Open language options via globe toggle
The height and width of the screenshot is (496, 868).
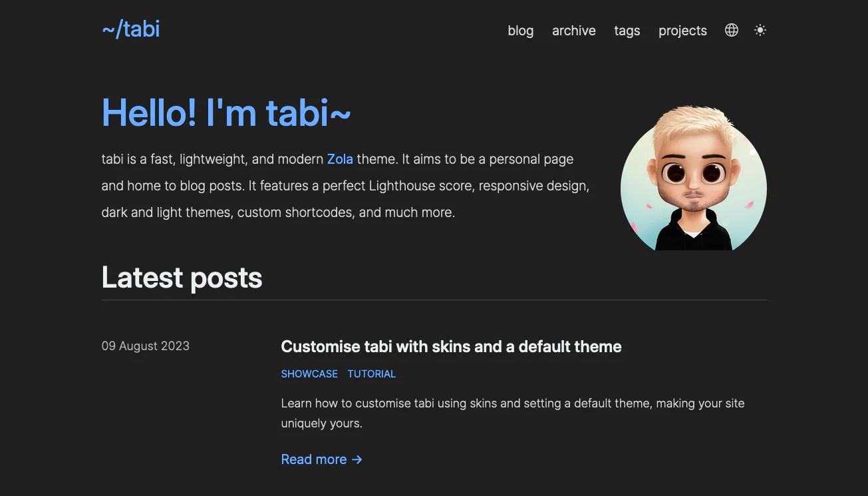pos(731,30)
